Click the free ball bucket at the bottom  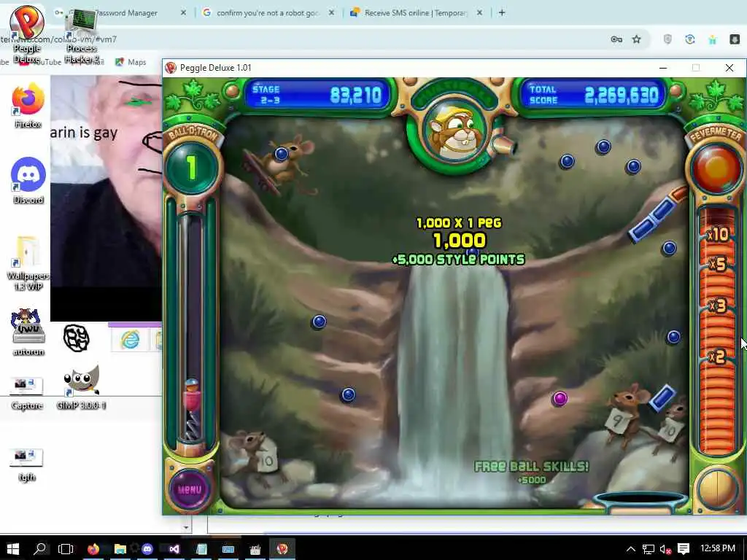(x=641, y=502)
